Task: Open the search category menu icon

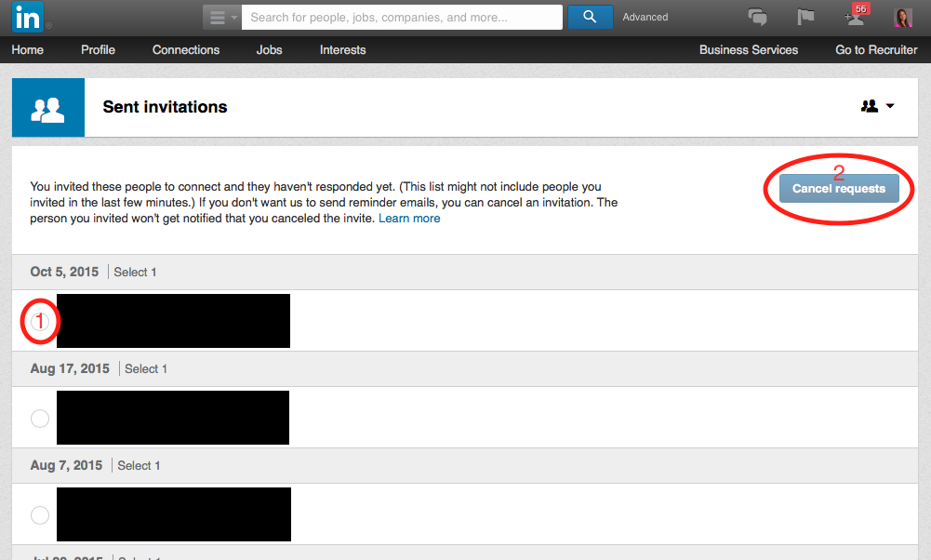Action: coord(222,18)
